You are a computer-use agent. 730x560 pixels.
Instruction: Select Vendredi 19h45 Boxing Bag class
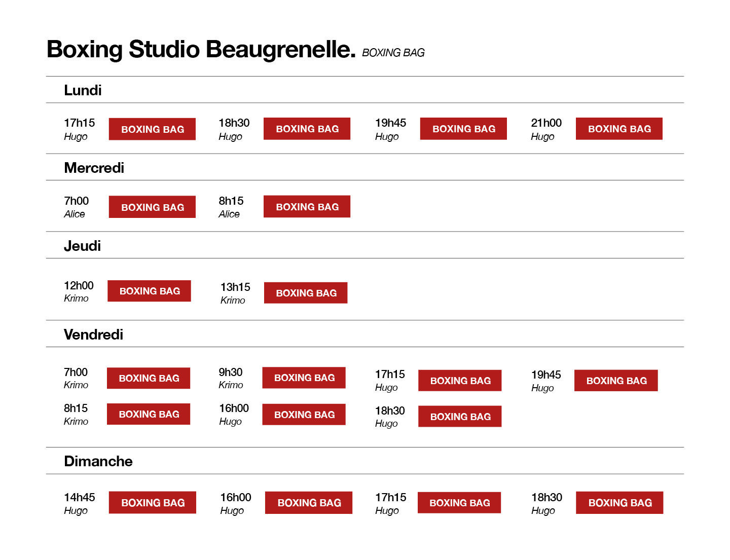616,381
